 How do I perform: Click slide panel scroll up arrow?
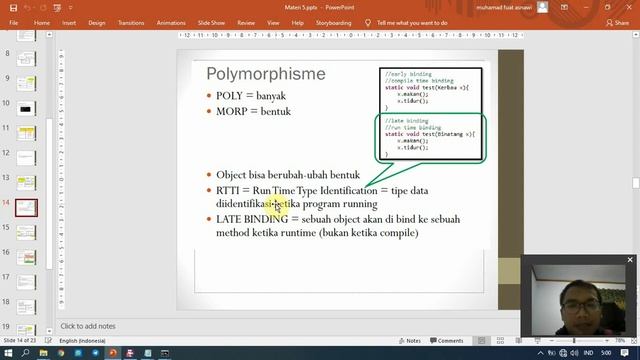pos(49,35)
